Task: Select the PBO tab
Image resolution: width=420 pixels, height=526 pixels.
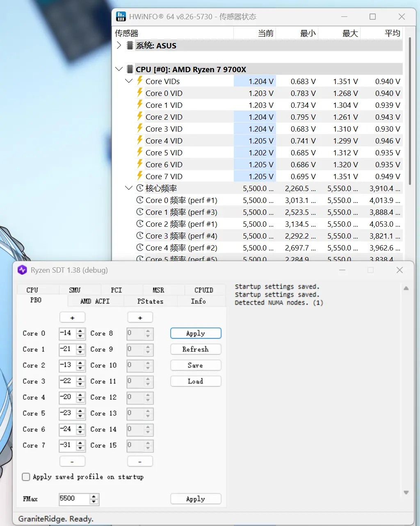Action: point(36,300)
